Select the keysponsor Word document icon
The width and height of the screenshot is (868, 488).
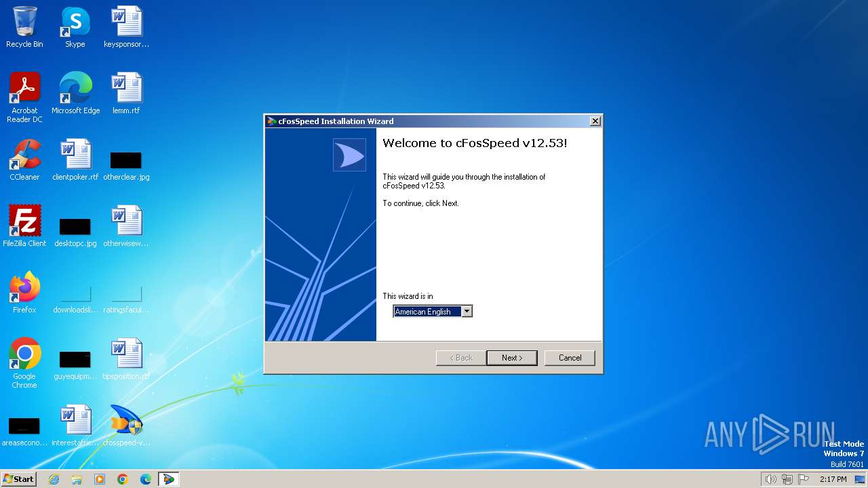tap(126, 28)
